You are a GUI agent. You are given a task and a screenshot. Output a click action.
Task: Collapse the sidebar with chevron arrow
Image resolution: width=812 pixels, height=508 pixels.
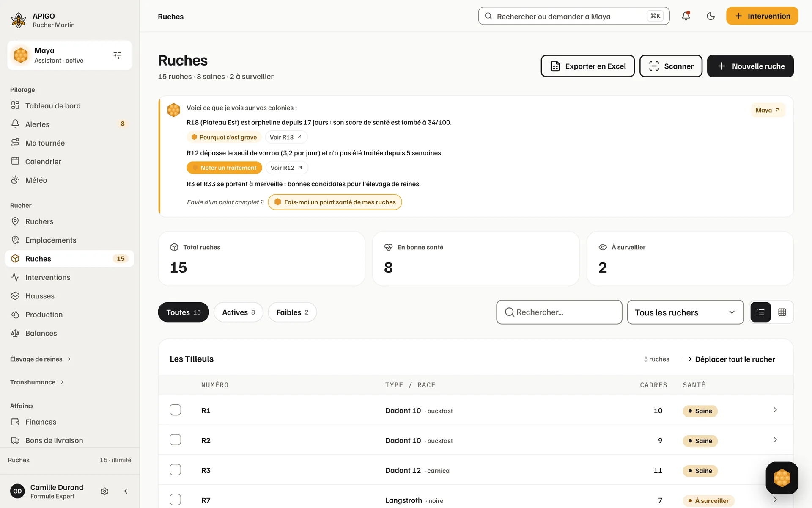click(126, 491)
